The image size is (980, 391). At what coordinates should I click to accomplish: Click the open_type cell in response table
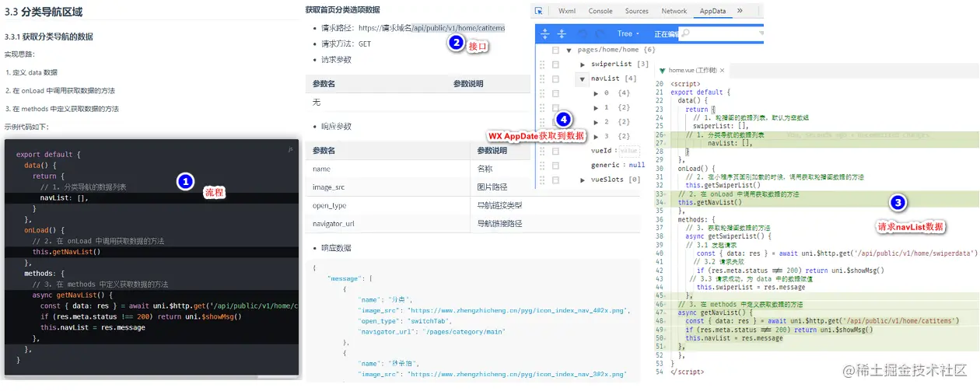pos(387,205)
